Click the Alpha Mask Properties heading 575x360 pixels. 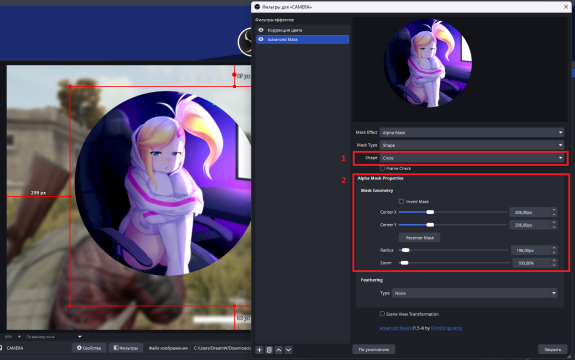click(x=380, y=178)
